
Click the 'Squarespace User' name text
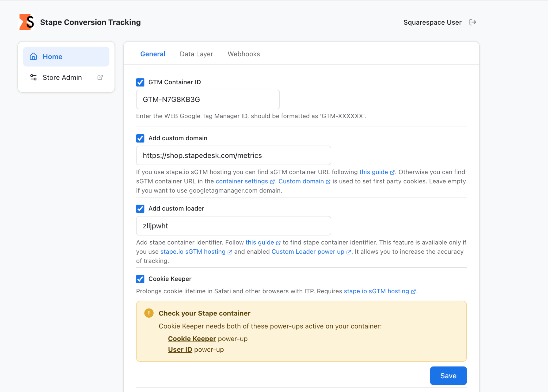coord(432,22)
